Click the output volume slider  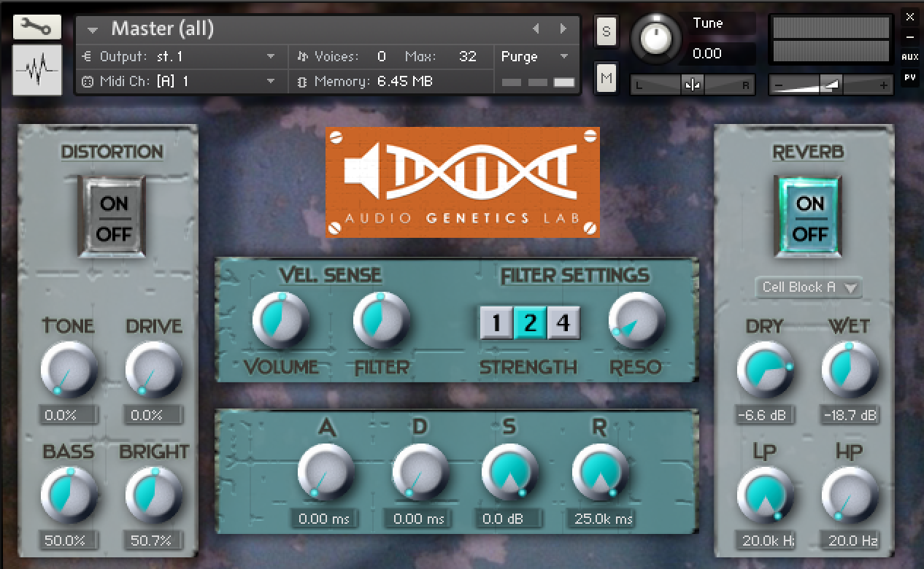[831, 85]
